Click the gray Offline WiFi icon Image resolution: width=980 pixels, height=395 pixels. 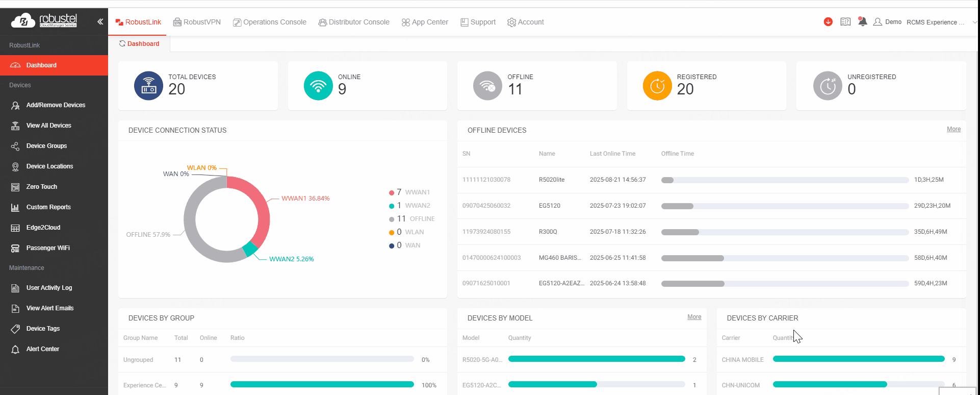487,86
